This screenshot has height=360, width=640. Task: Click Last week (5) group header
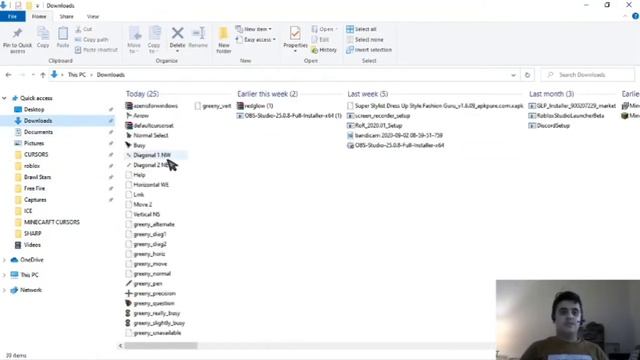(x=367, y=94)
